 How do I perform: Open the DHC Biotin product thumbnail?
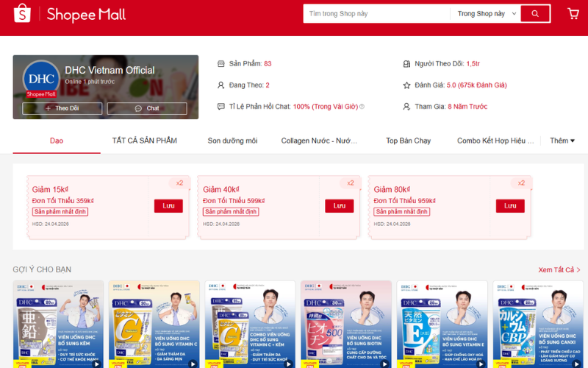346,325
